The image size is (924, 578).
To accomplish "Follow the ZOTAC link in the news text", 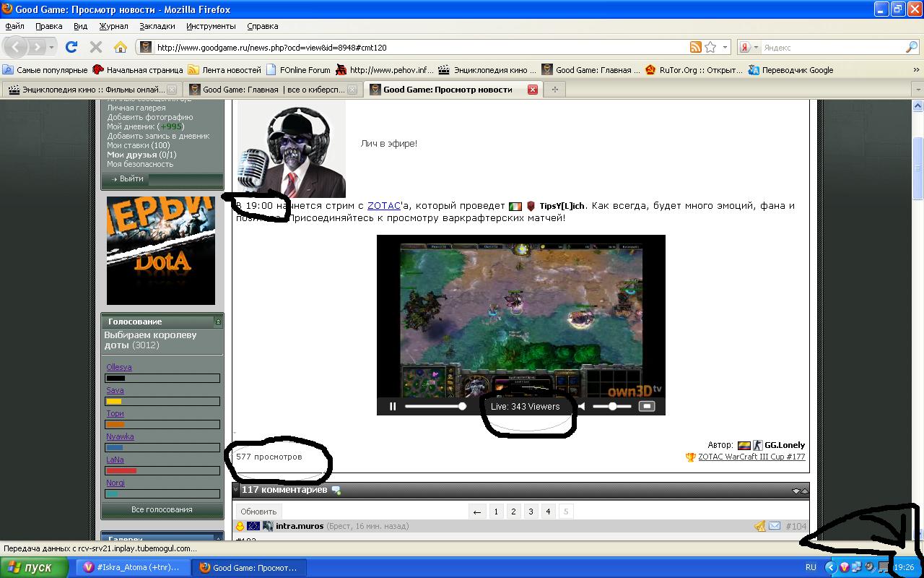I will click(384, 206).
